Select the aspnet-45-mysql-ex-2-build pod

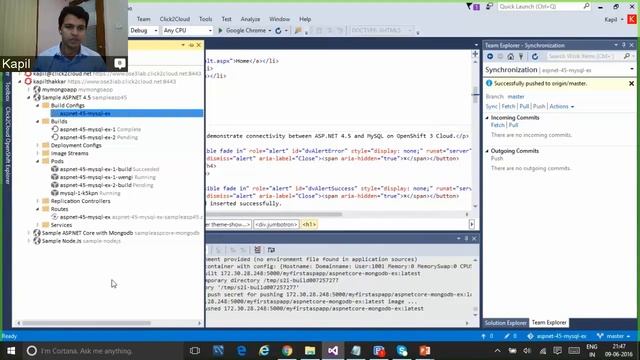coord(102,185)
